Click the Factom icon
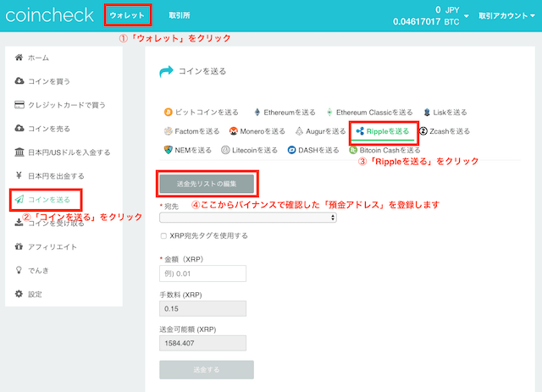Viewport: 542px width, 392px height. [168, 131]
